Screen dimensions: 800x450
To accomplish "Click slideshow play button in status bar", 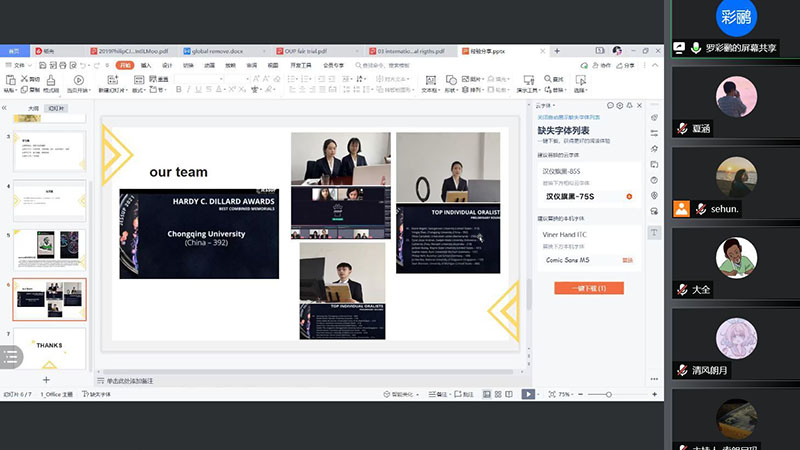I will [529, 394].
